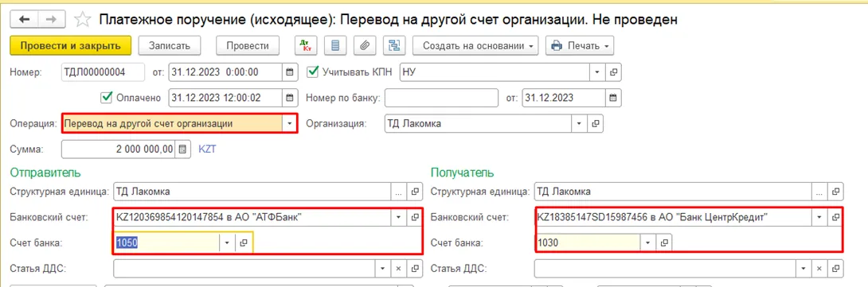Save the document with Записать

tap(170, 46)
